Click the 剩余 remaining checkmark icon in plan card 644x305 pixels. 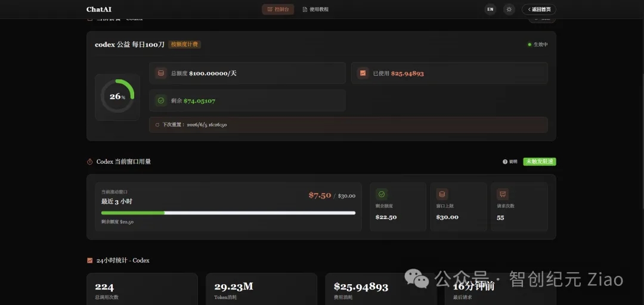pyautogui.click(x=161, y=101)
